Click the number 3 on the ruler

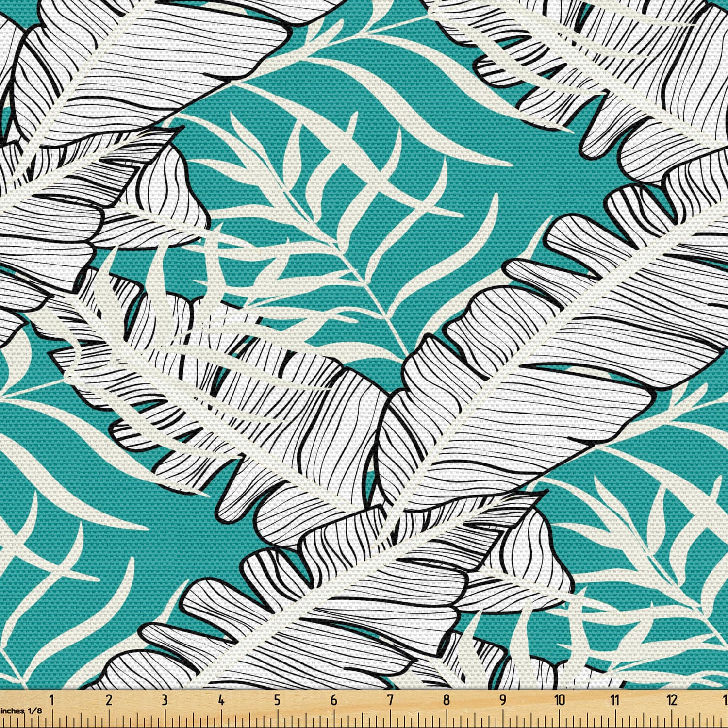(x=165, y=700)
